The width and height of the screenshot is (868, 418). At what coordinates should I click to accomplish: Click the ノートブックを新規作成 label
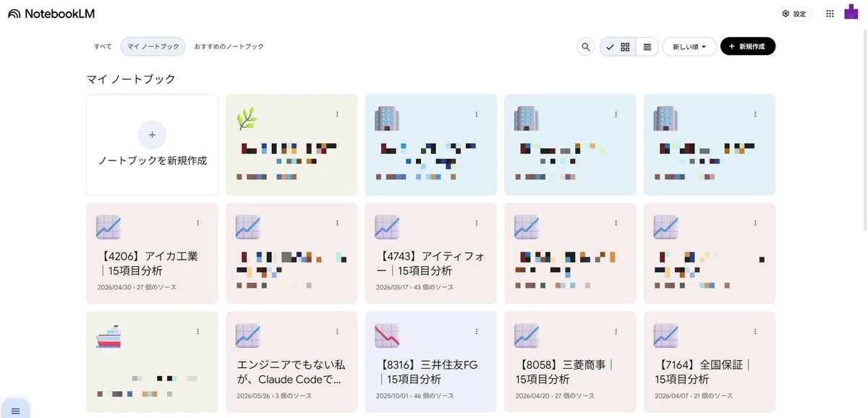[x=152, y=161]
